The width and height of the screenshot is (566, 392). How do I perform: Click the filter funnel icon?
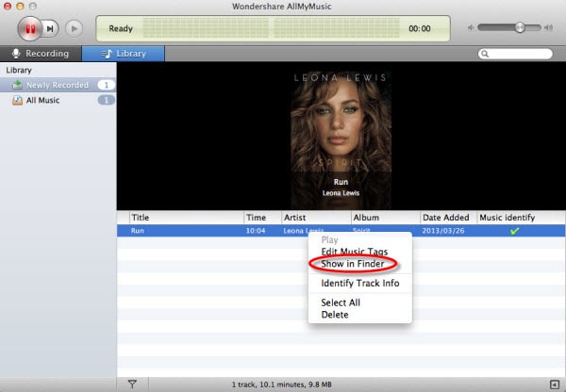click(132, 384)
